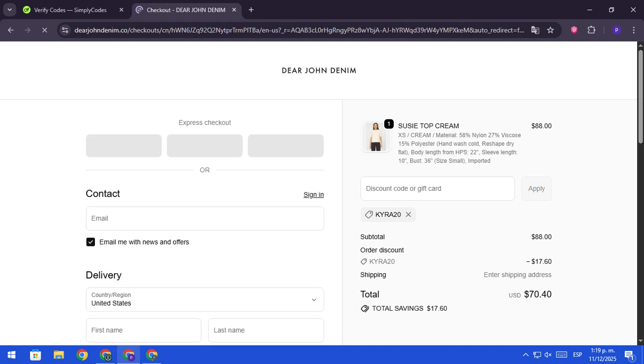Go forward to the next page
The width and height of the screenshot is (644, 364).
tap(27, 30)
